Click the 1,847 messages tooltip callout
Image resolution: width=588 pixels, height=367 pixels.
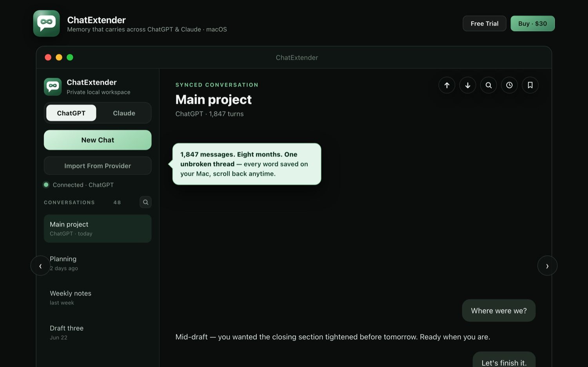click(247, 164)
